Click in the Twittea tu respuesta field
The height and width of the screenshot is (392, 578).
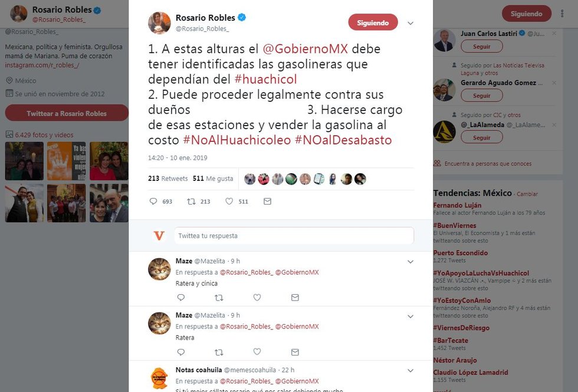(x=294, y=236)
